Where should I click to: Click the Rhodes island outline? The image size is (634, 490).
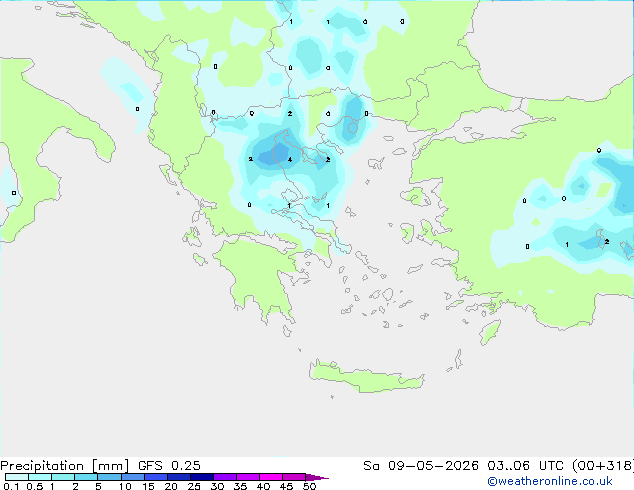[x=490, y=332]
